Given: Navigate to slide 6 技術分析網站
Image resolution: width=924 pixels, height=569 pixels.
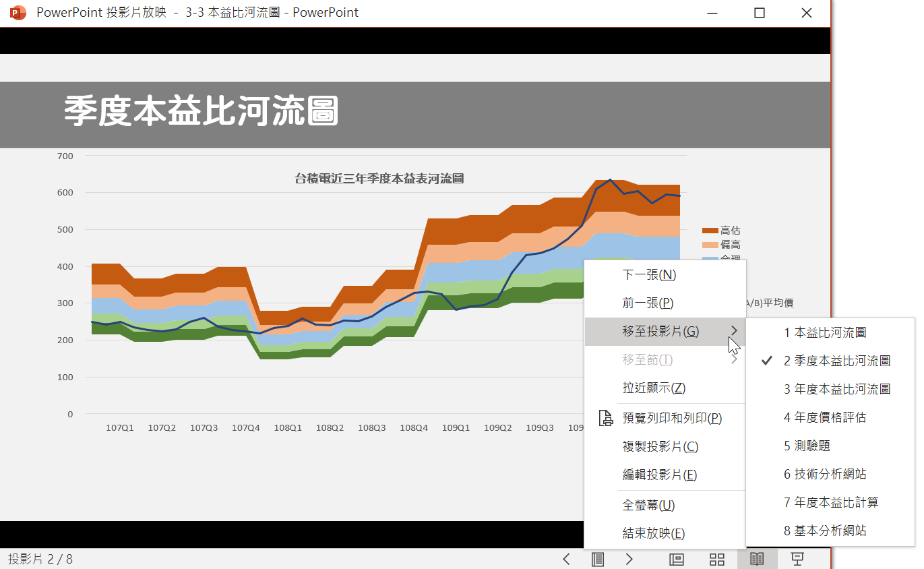Looking at the screenshot, I should [830, 474].
